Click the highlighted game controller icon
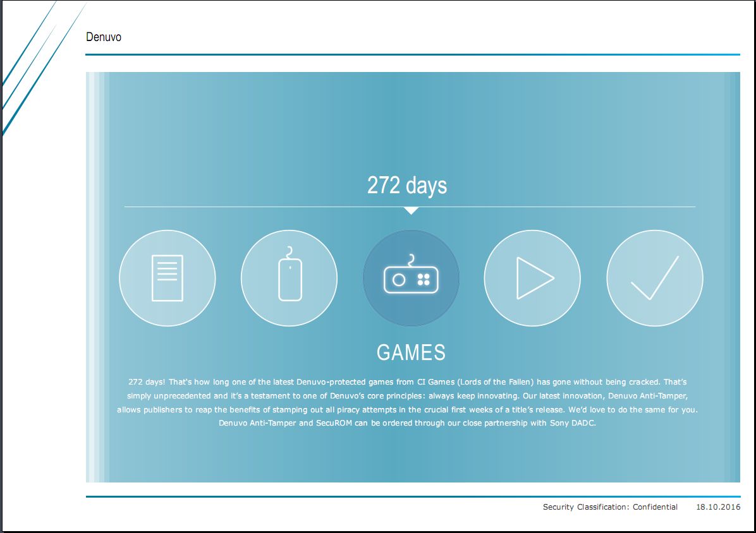The width and height of the screenshot is (756, 533). [x=411, y=278]
